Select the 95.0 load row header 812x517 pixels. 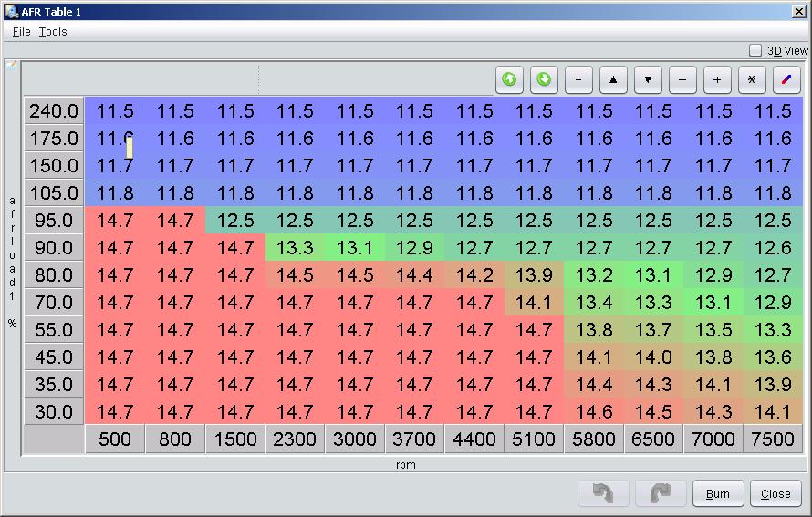[54, 221]
